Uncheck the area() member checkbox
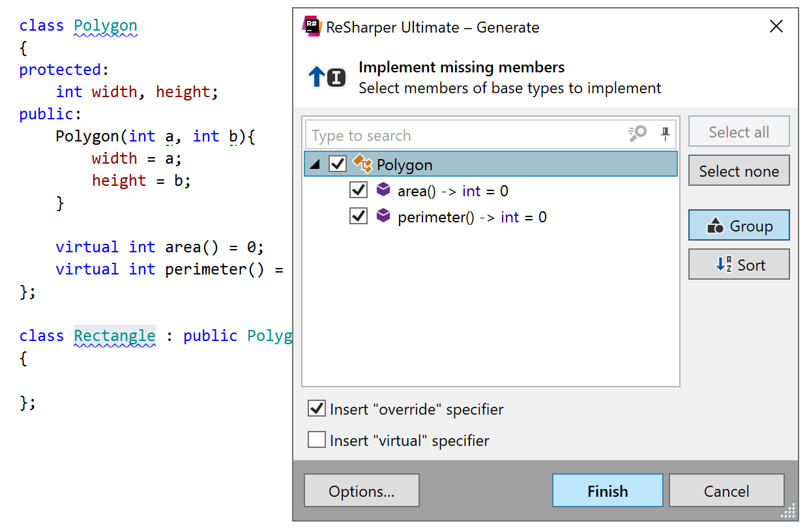Viewport: 807px width, 532px height. coord(358,190)
